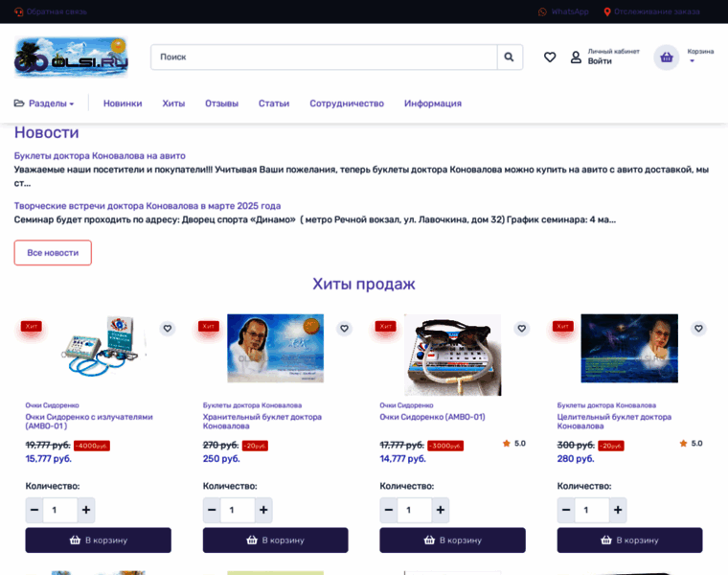The height and width of the screenshot is (575, 728).
Task: Add Целительный буклет to cart
Action: (x=629, y=540)
